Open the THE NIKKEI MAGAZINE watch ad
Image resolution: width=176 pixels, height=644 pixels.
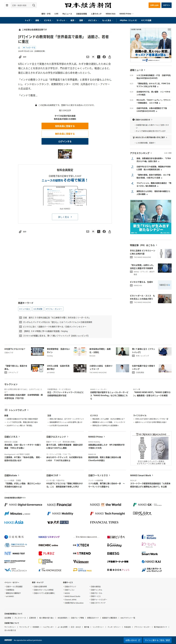(151, 448)
